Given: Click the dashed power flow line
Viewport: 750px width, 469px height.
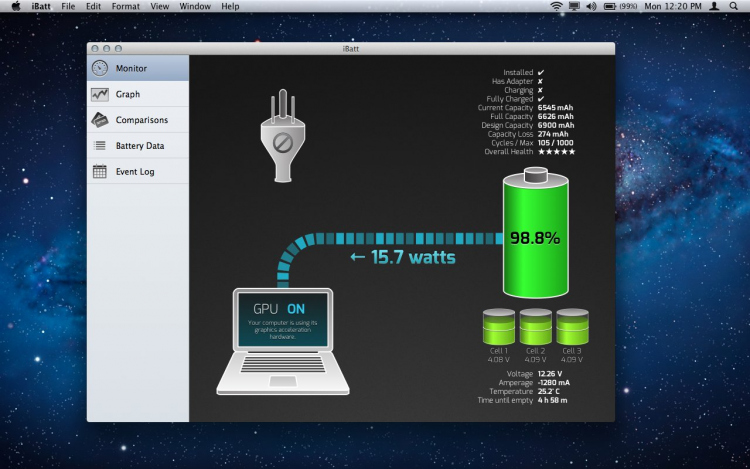Looking at the screenshot, I should coord(390,238).
